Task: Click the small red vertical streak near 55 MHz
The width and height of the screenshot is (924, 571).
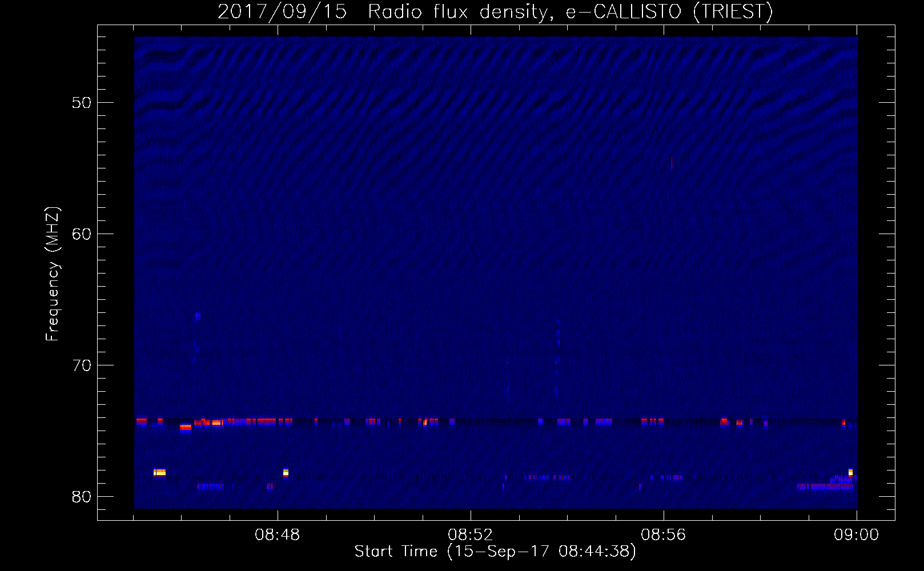Action: click(672, 163)
